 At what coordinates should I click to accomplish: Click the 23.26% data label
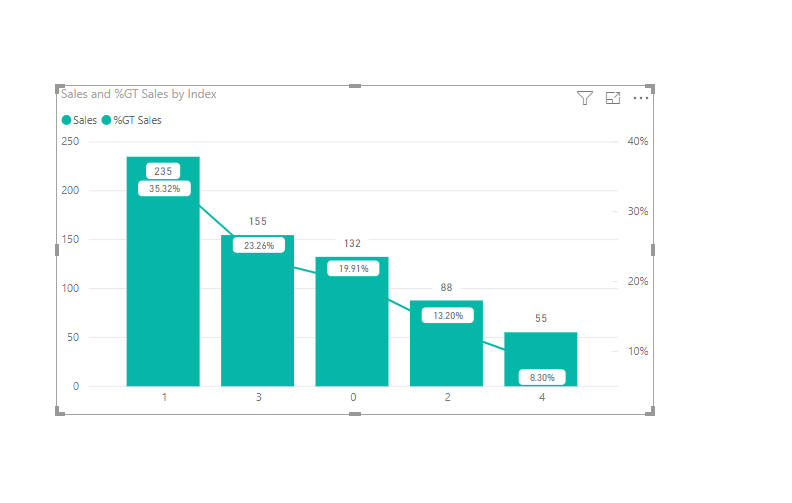tap(259, 245)
